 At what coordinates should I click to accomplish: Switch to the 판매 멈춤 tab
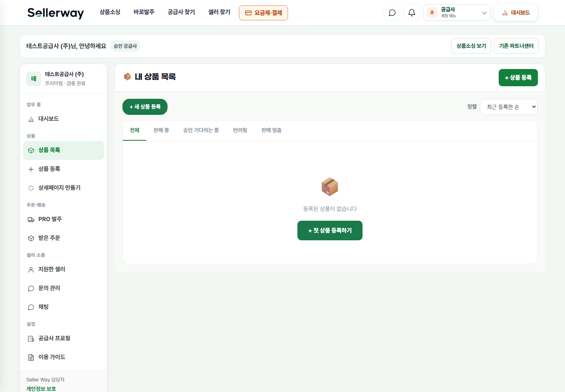[x=272, y=130]
